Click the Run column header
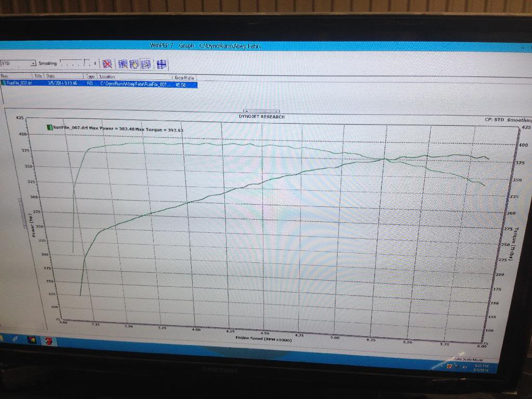This screenshot has height=399, width=532. pos(16,76)
